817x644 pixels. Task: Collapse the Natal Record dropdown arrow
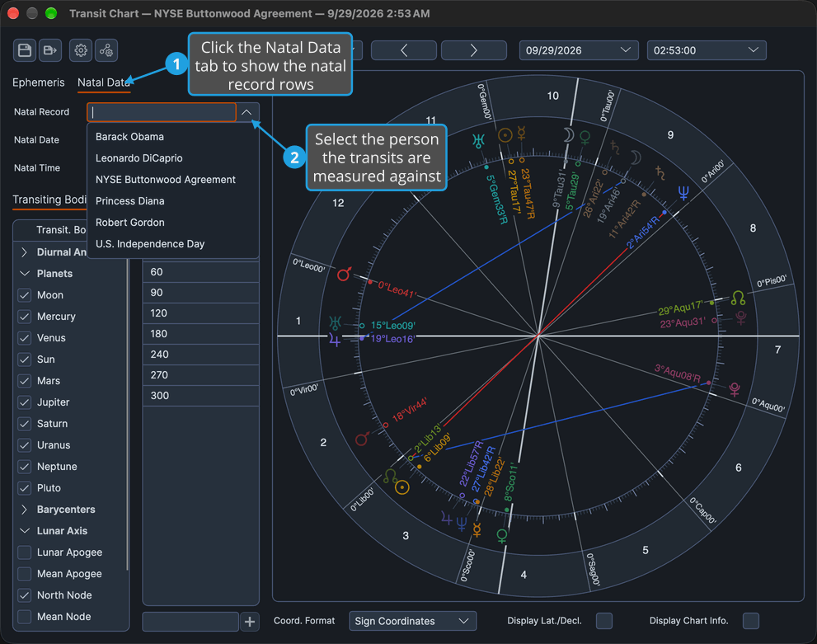tap(247, 112)
